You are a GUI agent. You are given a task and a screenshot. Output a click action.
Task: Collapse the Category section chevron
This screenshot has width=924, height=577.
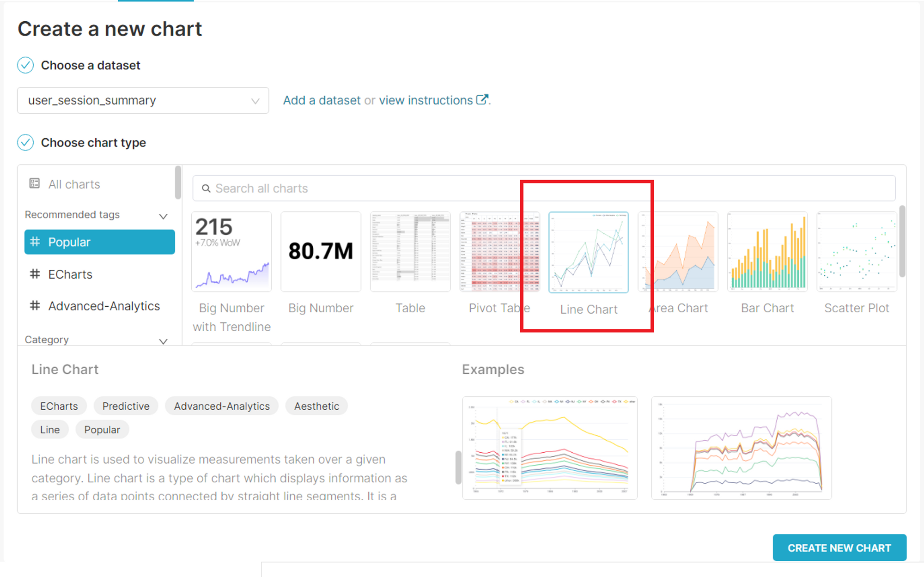coord(163,341)
